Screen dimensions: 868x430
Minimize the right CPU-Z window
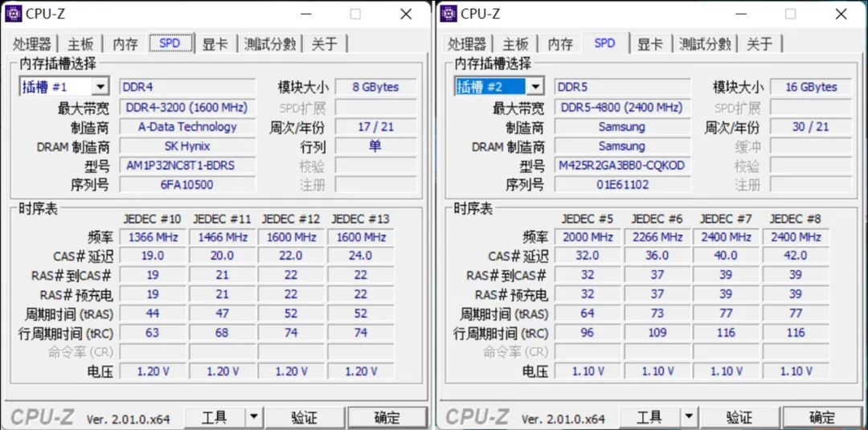[740, 14]
